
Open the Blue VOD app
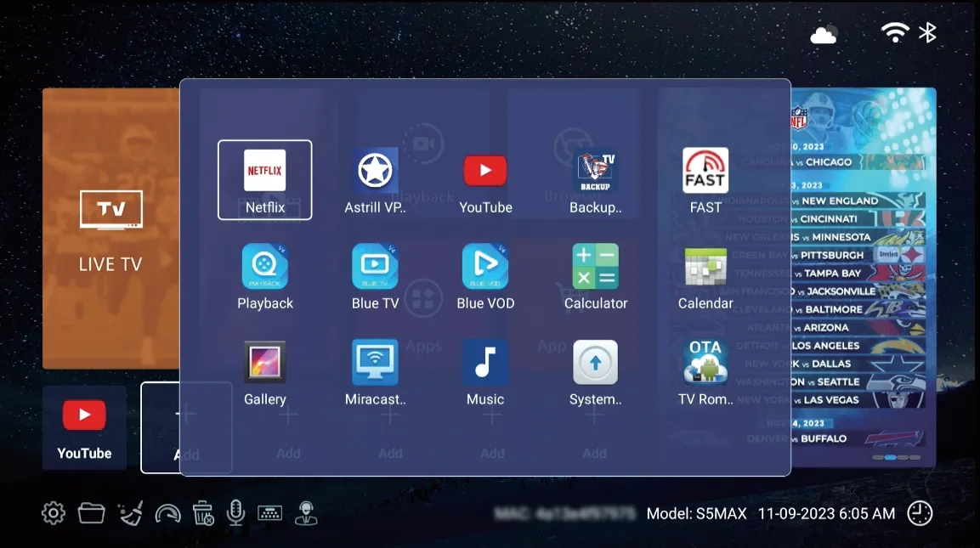point(485,276)
